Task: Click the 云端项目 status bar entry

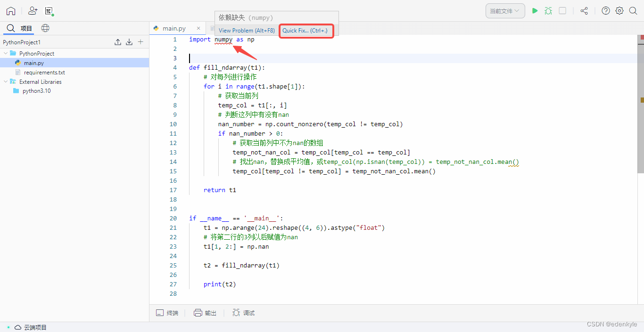Action: 31,327
